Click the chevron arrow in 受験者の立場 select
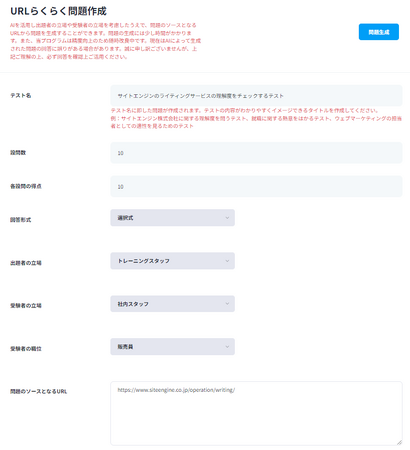 [x=227, y=304]
